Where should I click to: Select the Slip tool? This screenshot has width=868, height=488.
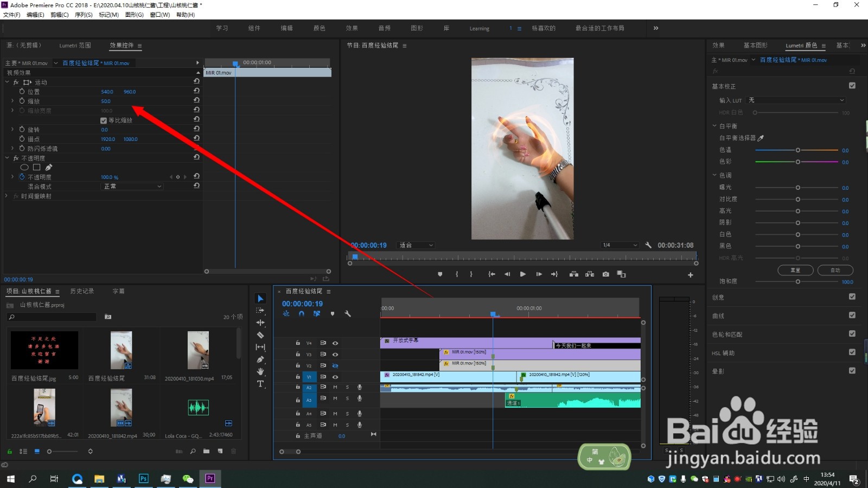(x=260, y=347)
